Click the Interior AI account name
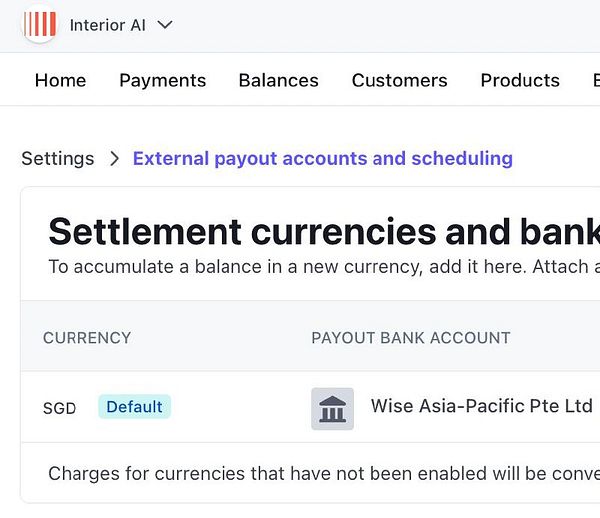600x518 pixels. [107, 25]
